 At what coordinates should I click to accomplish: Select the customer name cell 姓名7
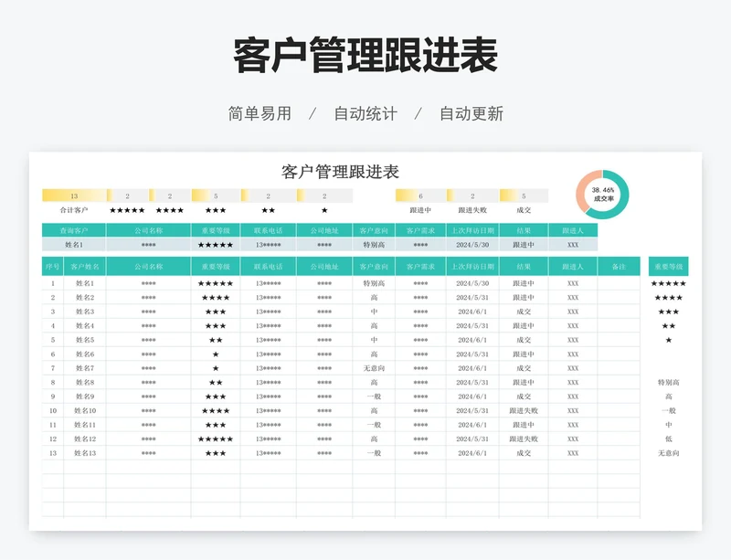pyautogui.click(x=85, y=368)
